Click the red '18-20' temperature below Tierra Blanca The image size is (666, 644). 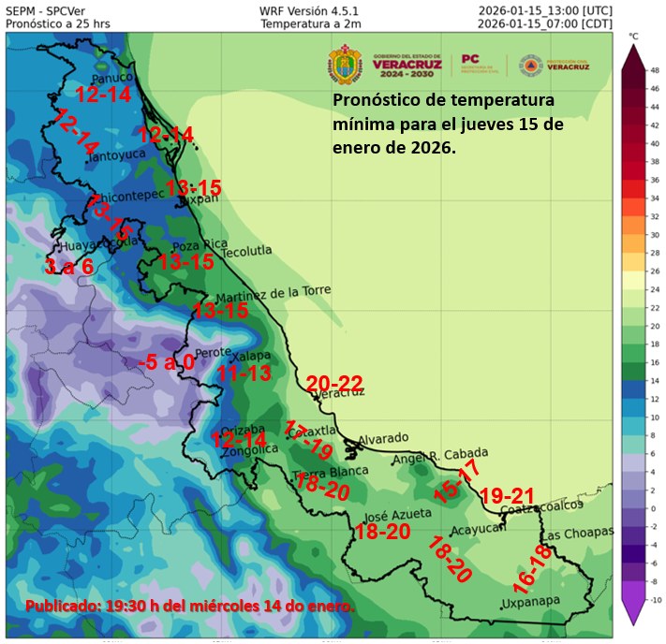click(x=322, y=487)
